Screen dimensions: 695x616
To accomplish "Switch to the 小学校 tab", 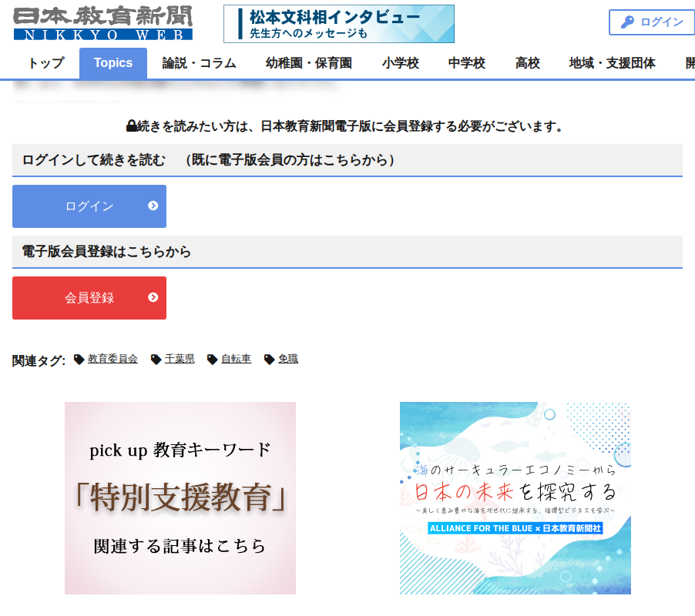I will [400, 63].
